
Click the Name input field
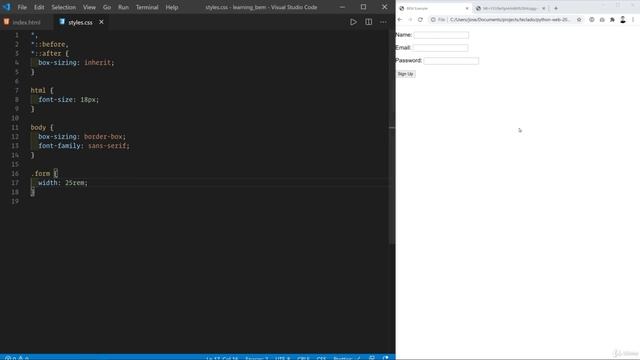pos(441,35)
